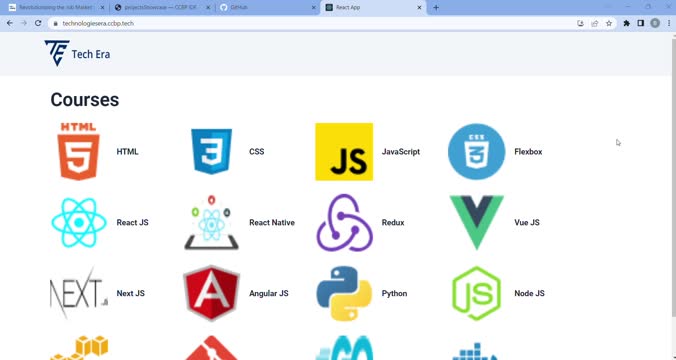The height and width of the screenshot is (360, 676).
Task: Click the Flexbox course name
Action: (x=528, y=152)
